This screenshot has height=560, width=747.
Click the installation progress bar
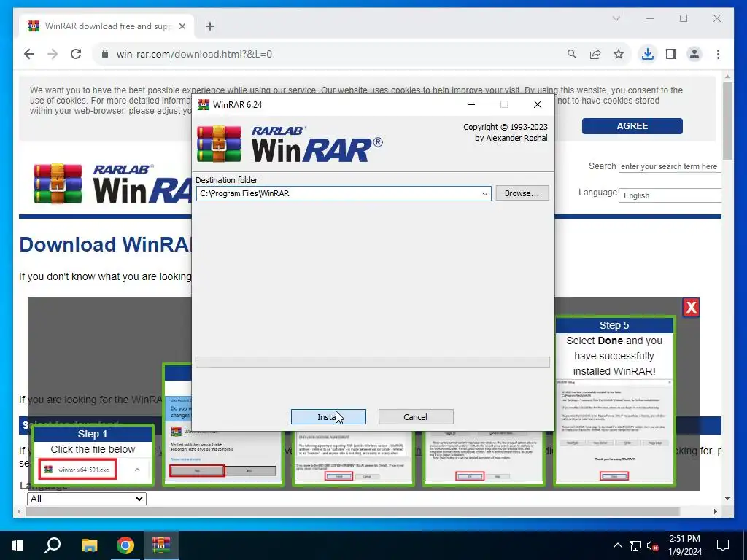pos(373,362)
